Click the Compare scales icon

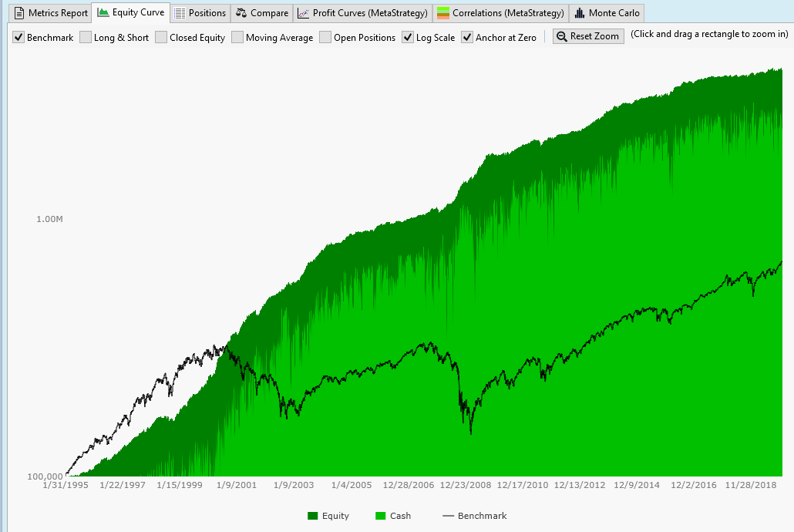pos(241,13)
